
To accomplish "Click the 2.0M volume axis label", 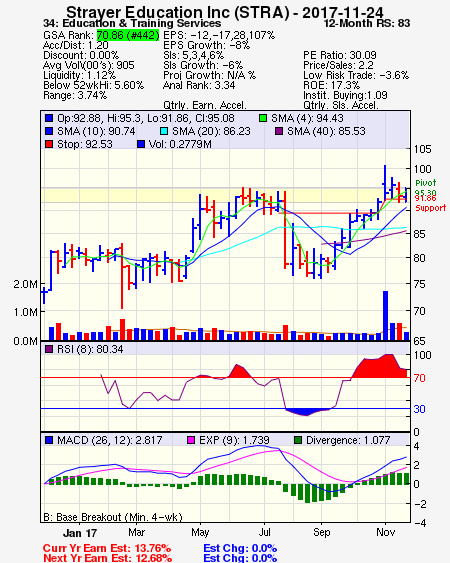I will click(25, 284).
